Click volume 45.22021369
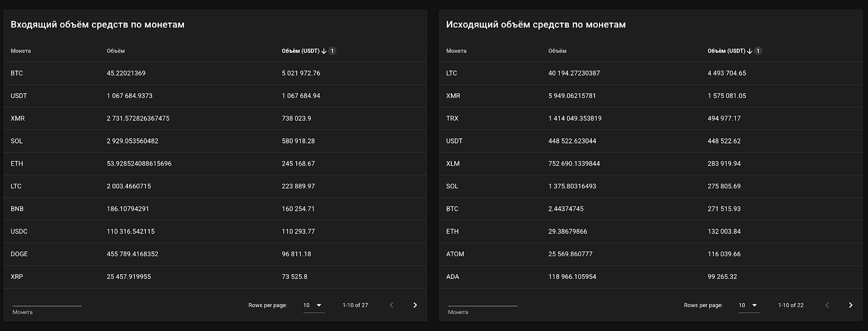Viewport: 868px width, 331px height. click(126, 73)
